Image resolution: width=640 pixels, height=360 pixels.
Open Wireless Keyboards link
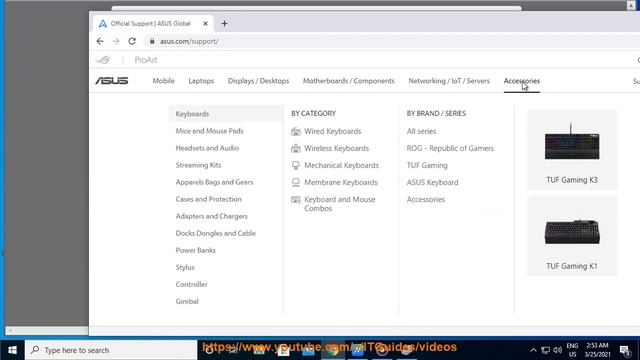coord(336,149)
